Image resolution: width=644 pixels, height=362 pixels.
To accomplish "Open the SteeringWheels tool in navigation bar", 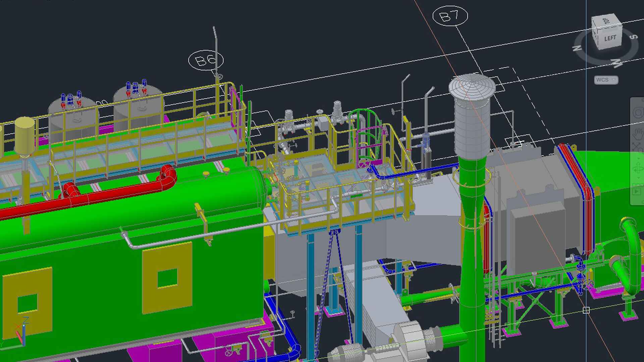I will coord(638,113).
